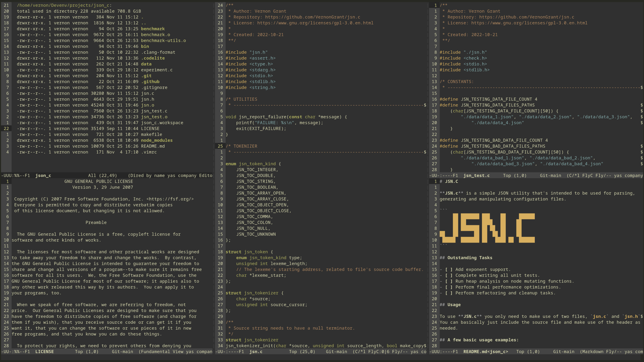
Task: Tick the 'Run heap analysis' checkbox
Action: (x=449, y=281)
